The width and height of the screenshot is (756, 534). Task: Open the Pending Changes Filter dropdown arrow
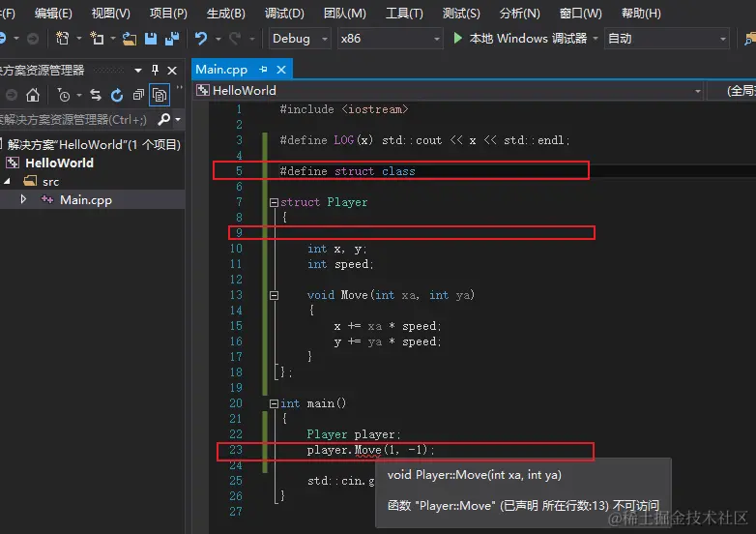(79, 95)
